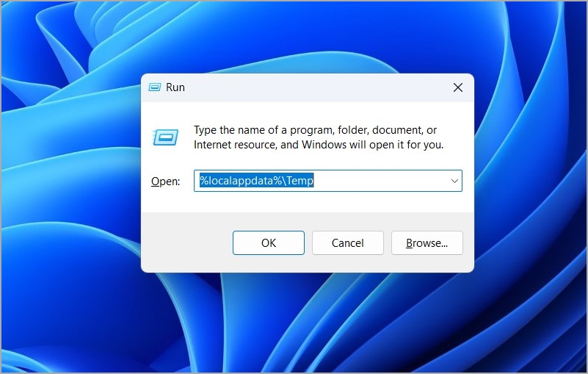Click the large Run icon beside description
588x374 pixels.
coord(165,137)
